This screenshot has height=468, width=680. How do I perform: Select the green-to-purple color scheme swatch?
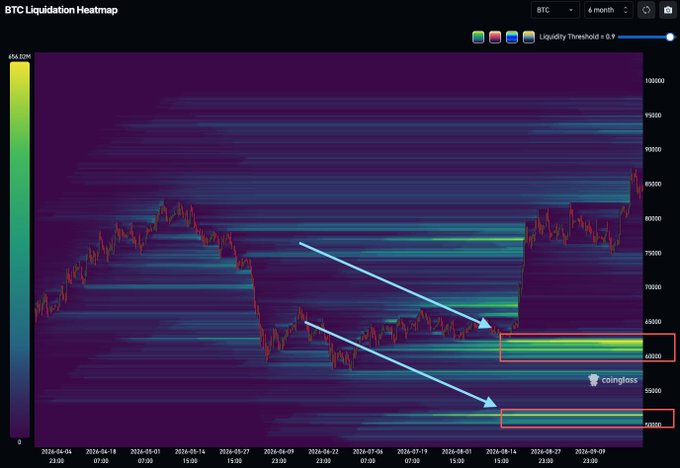[478, 37]
